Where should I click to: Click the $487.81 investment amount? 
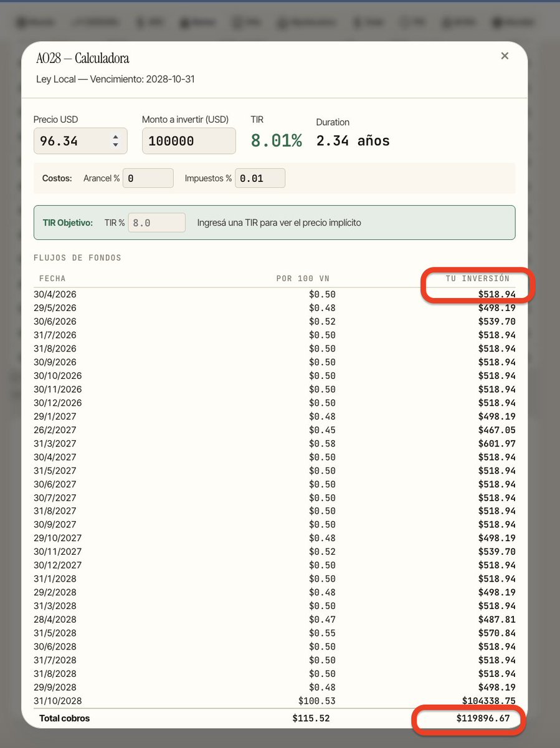pos(497,620)
